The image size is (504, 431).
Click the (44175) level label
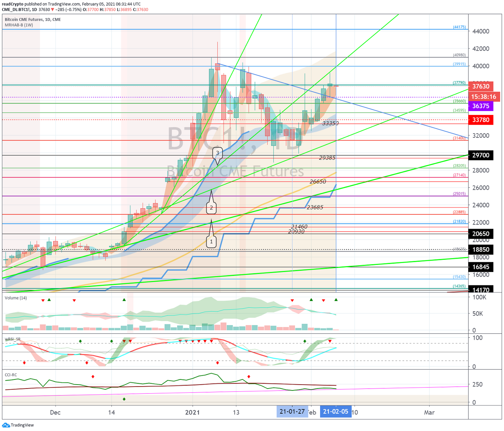click(460, 27)
